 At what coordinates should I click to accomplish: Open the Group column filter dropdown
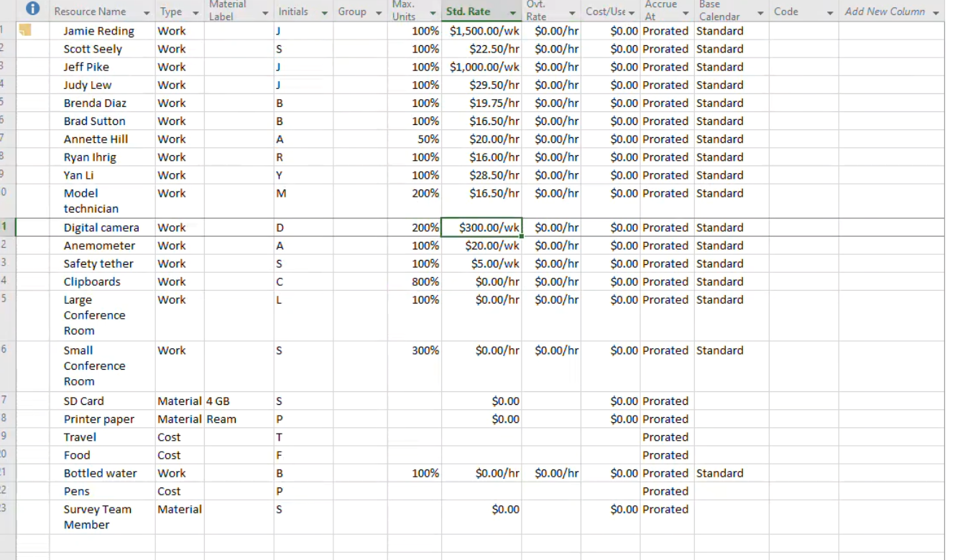[379, 11]
